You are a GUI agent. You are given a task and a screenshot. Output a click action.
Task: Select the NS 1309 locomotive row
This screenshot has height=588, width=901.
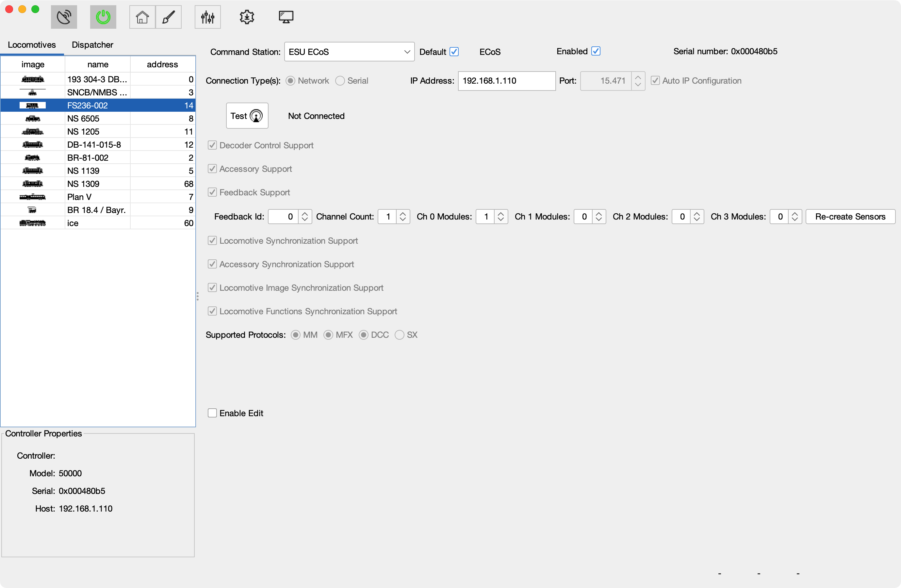point(98,184)
